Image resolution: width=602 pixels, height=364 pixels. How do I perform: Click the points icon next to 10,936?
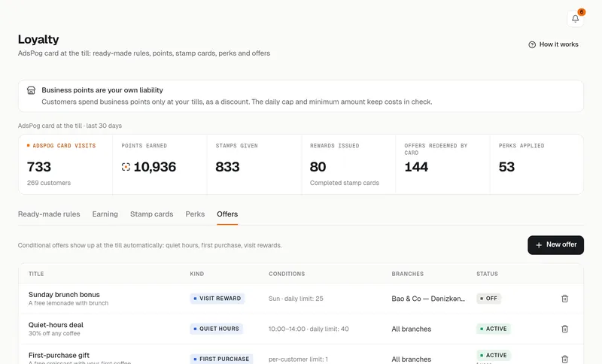tap(126, 167)
